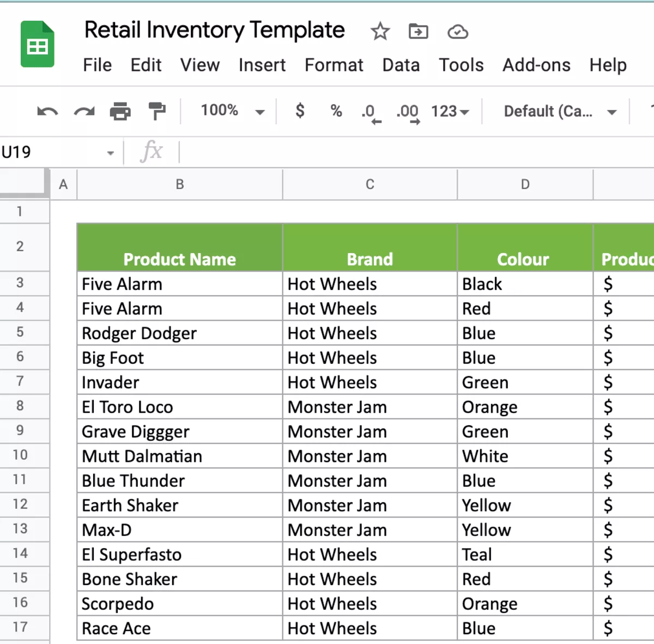Viewport: 654px width, 644px height.
Task: Select the paint format tool
Action: 157,111
